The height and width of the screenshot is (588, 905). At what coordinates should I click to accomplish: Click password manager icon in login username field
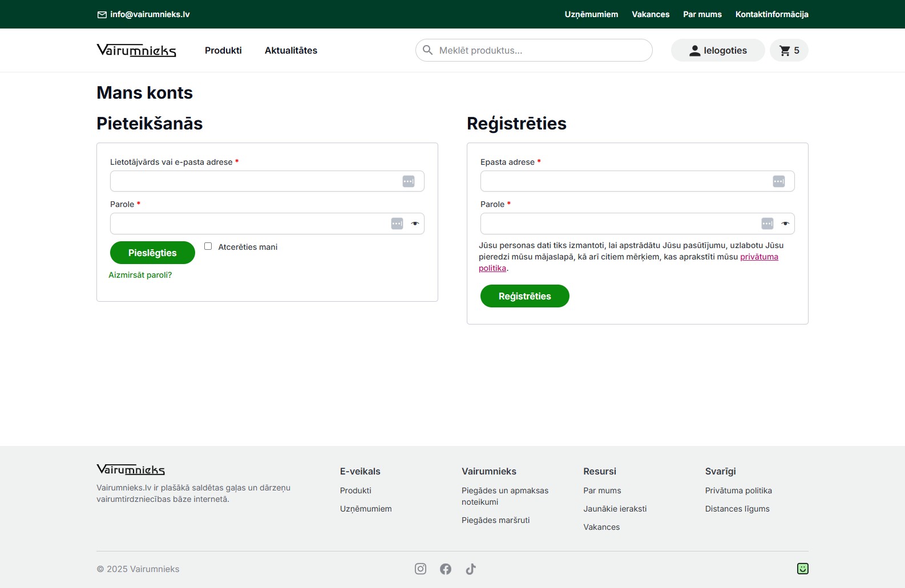click(x=409, y=181)
